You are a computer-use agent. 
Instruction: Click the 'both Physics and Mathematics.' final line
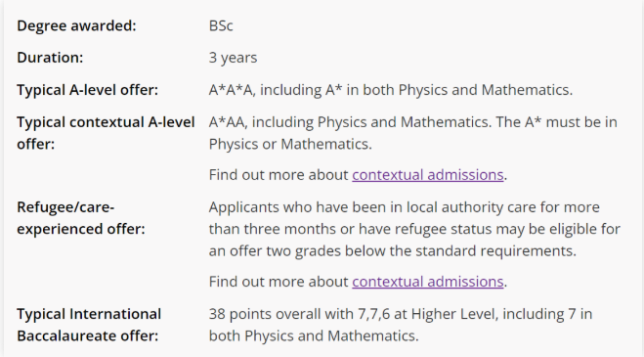[x=314, y=336]
